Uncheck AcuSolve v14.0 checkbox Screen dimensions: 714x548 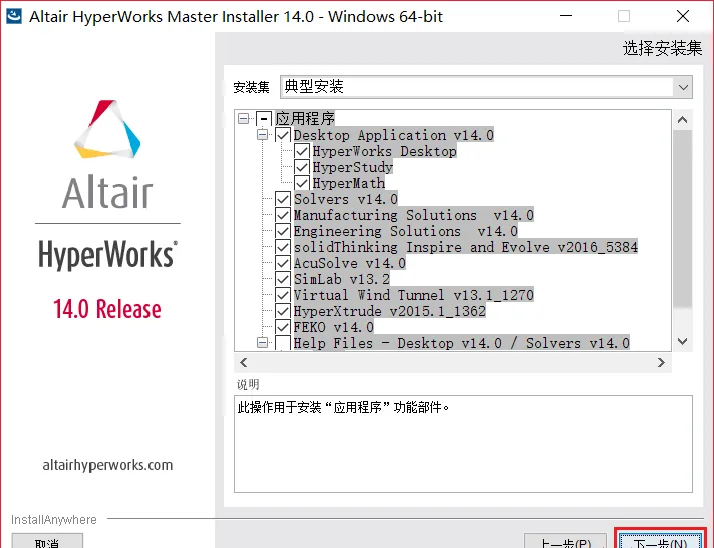pos(283,263)
